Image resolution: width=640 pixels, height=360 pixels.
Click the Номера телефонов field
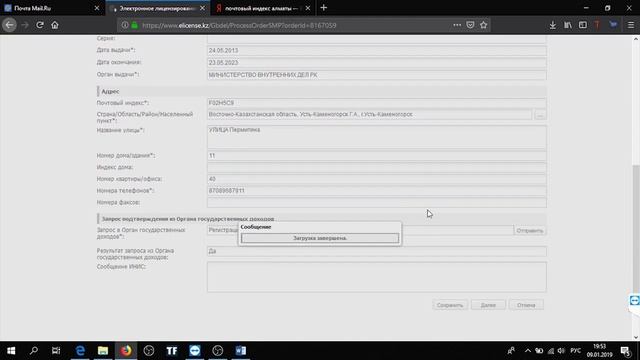[376, 191]
